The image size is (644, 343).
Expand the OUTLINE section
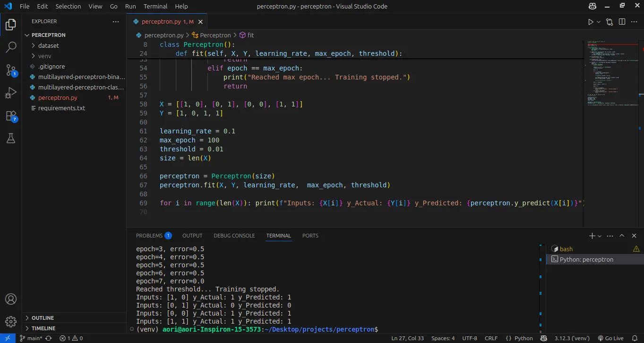[x=43, y=317]
